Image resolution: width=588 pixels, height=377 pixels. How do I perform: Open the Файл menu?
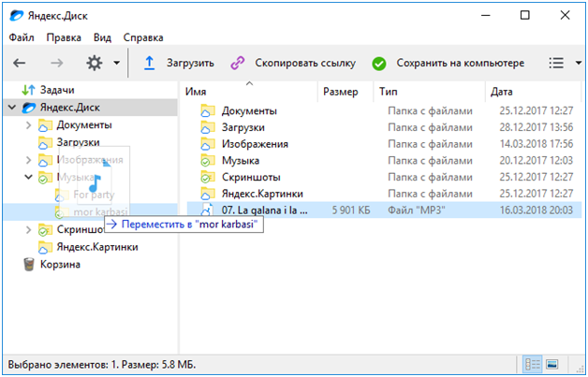coord(22,37)
